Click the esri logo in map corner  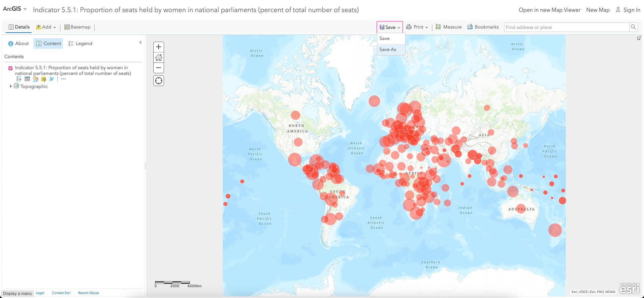tap(630, 289)
